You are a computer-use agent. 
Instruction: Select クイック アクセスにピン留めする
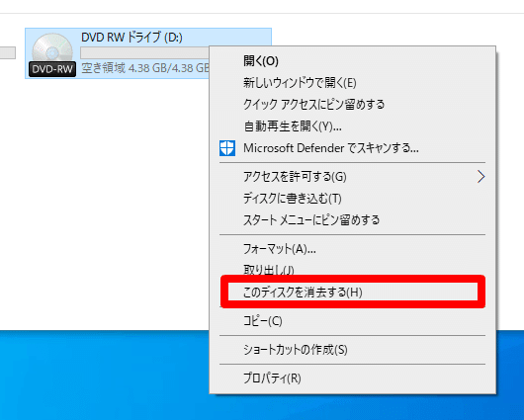pyautogui.click(x=352, y=104)
